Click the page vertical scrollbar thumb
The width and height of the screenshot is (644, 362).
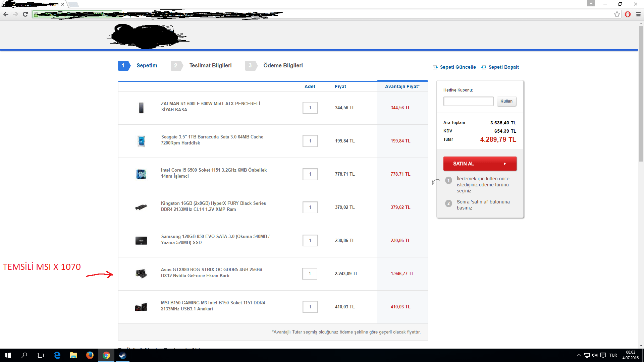coord(641,94)
